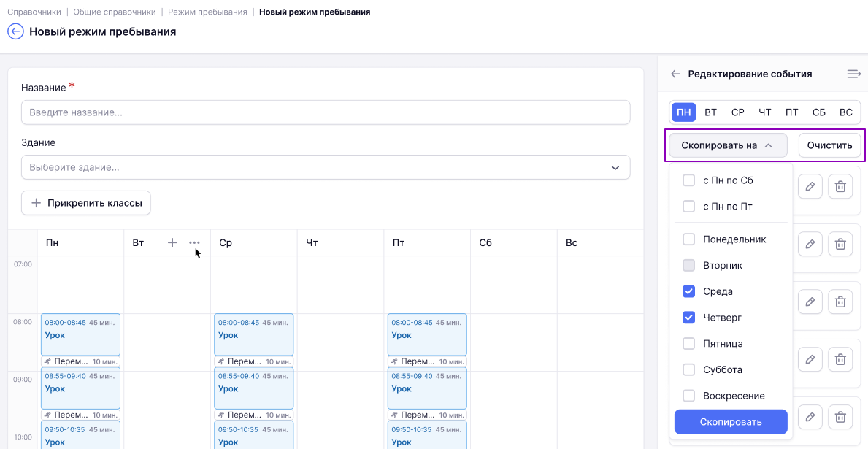Image resolution: width=868 pixels, height=449 pixels.
Task: Uncheck the Среда checkbox
Action: (x=688, y=291)
